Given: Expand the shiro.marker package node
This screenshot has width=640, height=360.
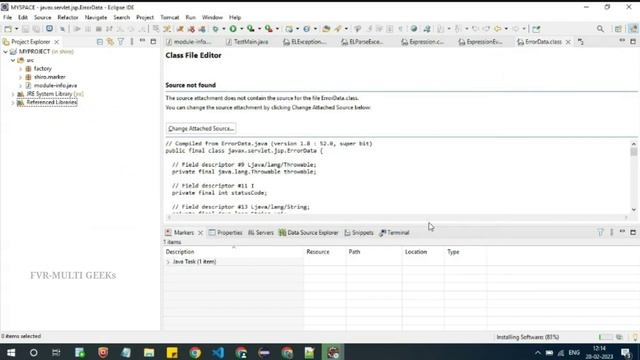Looking at the screenshot, I should pyautogui.click(x=20, y=77).
